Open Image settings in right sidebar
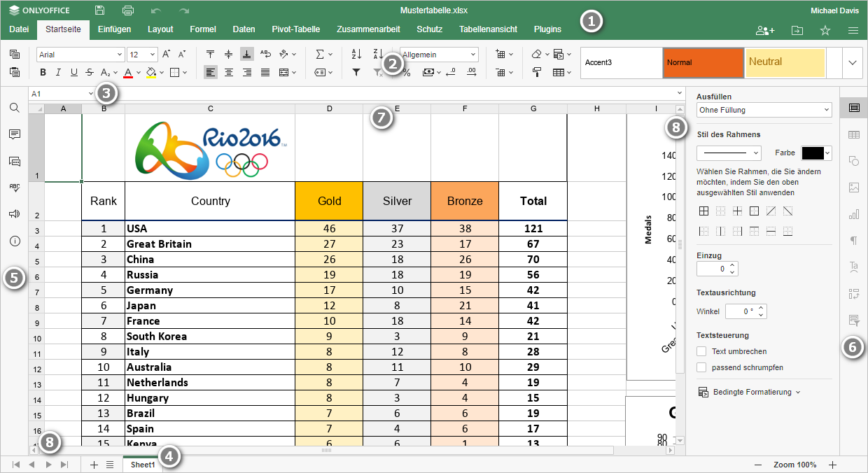 point(853,188)
